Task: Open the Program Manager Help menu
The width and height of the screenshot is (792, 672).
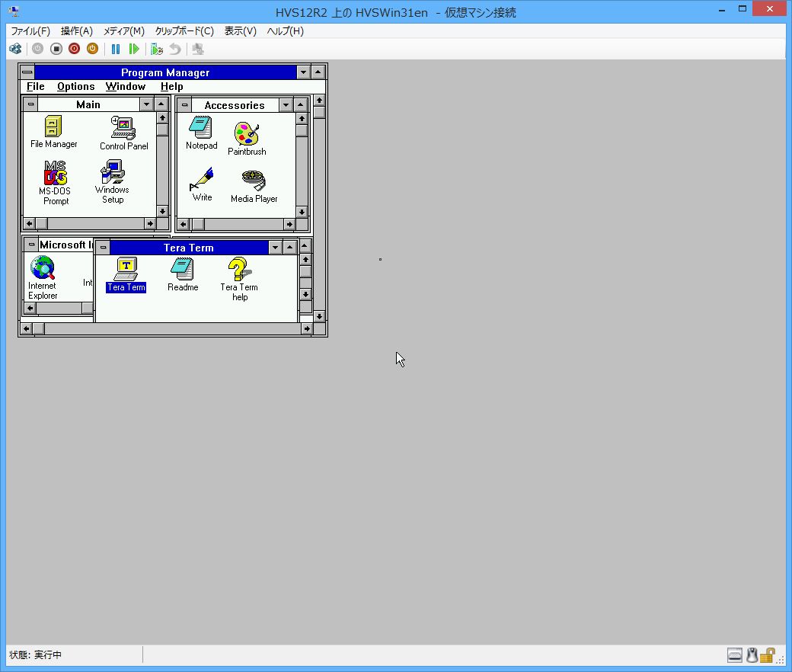Action: tap(172, 86)
